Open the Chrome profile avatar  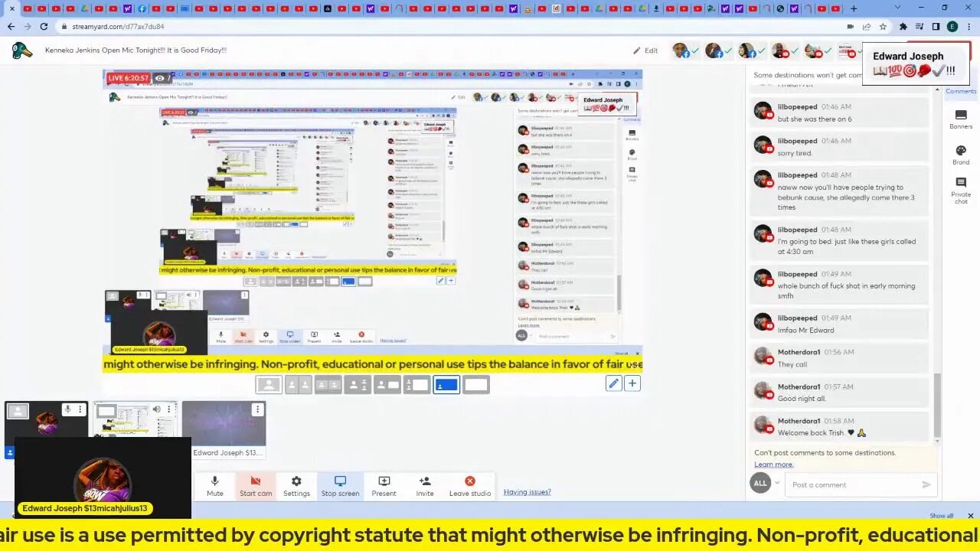pyautogui.click(x=952, y=26)
